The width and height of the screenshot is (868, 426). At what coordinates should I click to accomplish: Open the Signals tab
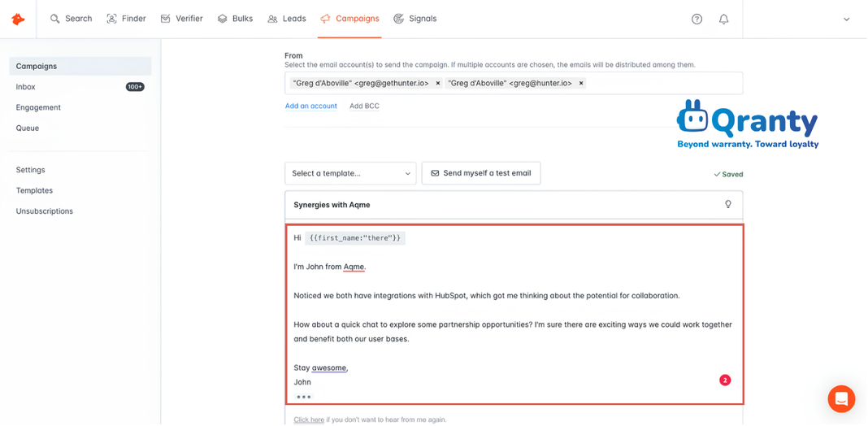(x=415, y=19)
